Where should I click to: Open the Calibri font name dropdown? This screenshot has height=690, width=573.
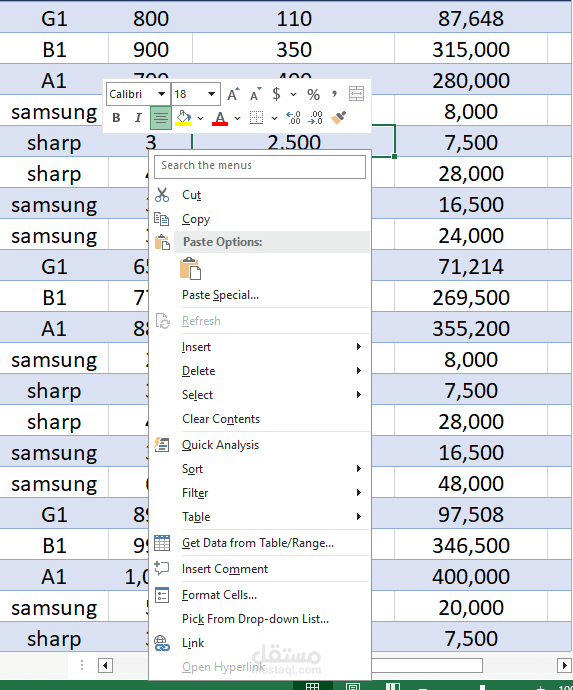(x=162, y=94)
